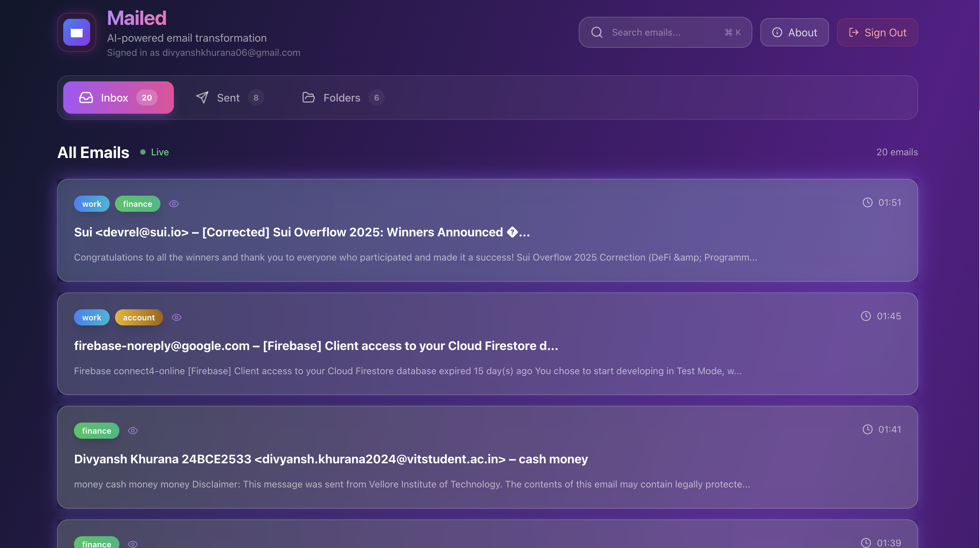Click the search magnifier icon

(597, 32)
